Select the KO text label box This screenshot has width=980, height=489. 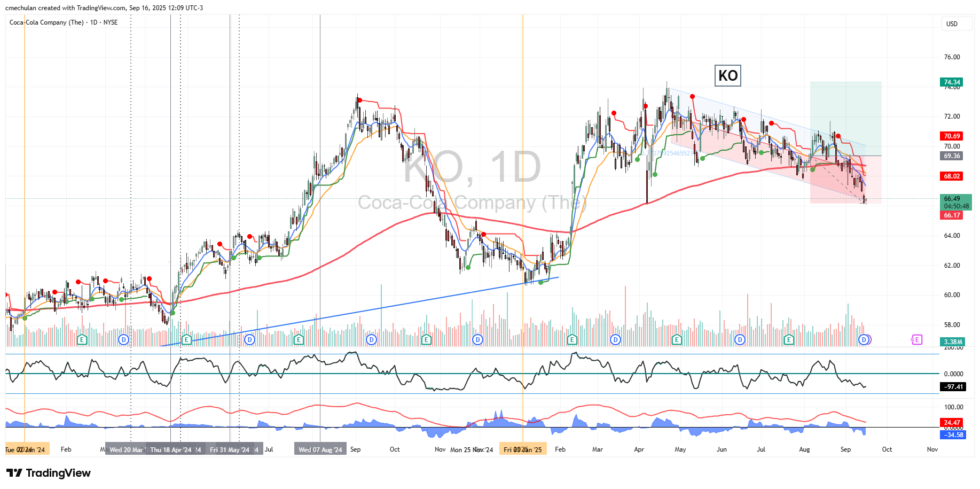point(728,75)
